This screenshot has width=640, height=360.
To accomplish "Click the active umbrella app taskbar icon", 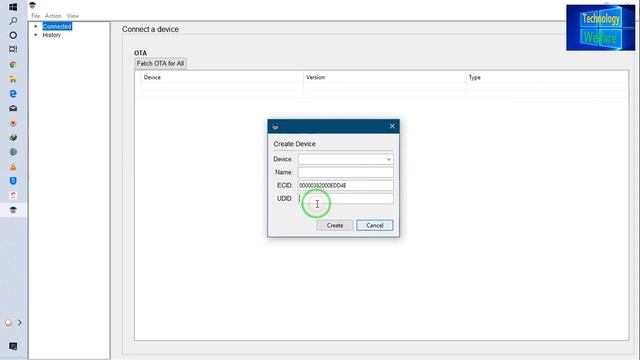I will tap(13, 210).
